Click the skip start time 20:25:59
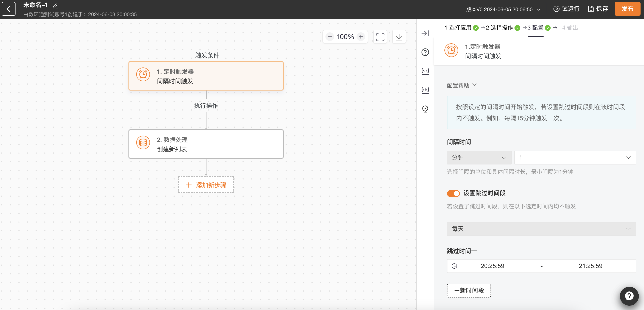644x310 pixels. pos(492,266)
